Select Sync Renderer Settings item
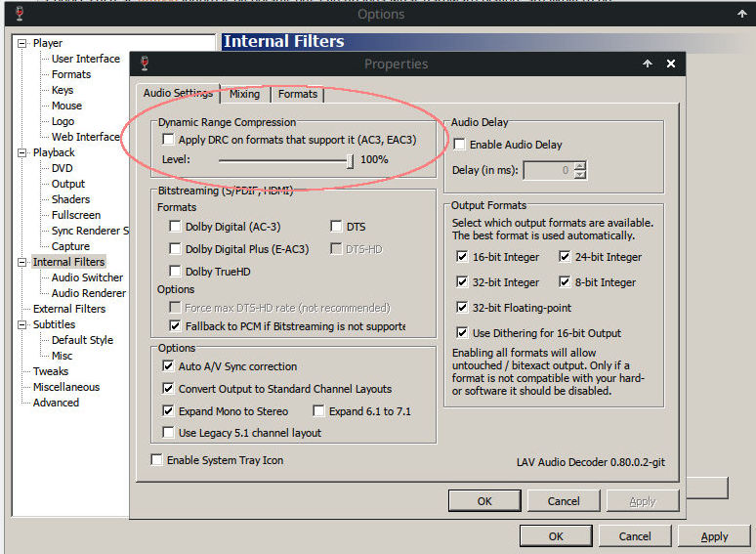 coord(90,231)
